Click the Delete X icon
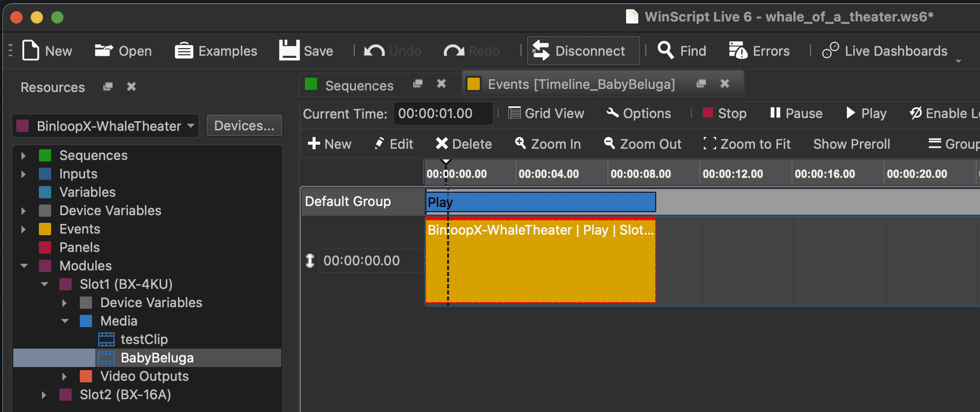The width and height of the screenshot is (980, 412). click(441, 144)
